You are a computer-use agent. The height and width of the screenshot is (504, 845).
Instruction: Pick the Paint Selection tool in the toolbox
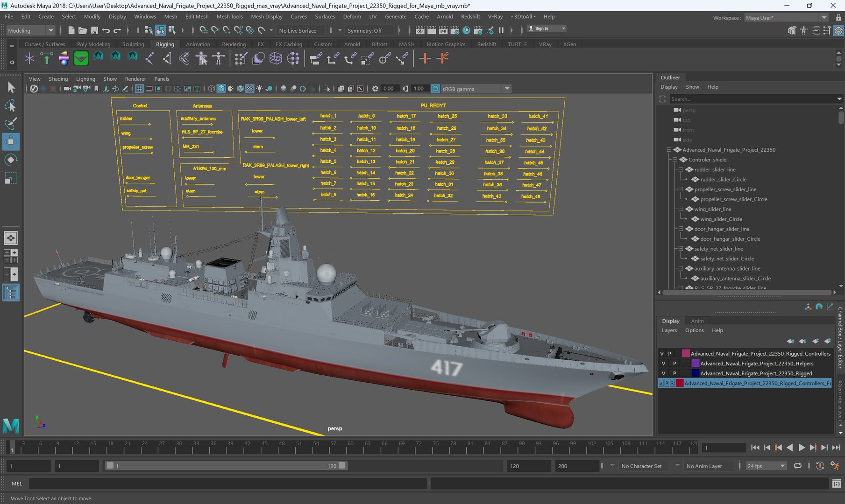click(x=10, y=124)
